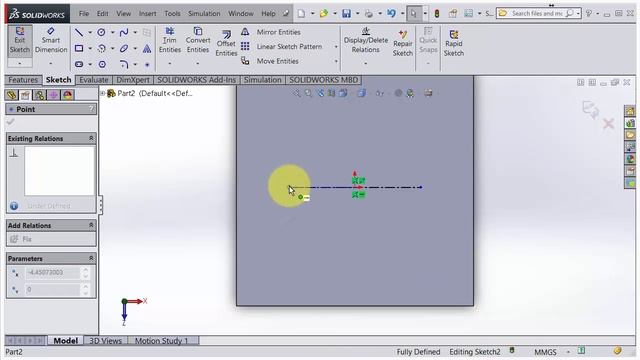Click Convert Entities tool

198,40
